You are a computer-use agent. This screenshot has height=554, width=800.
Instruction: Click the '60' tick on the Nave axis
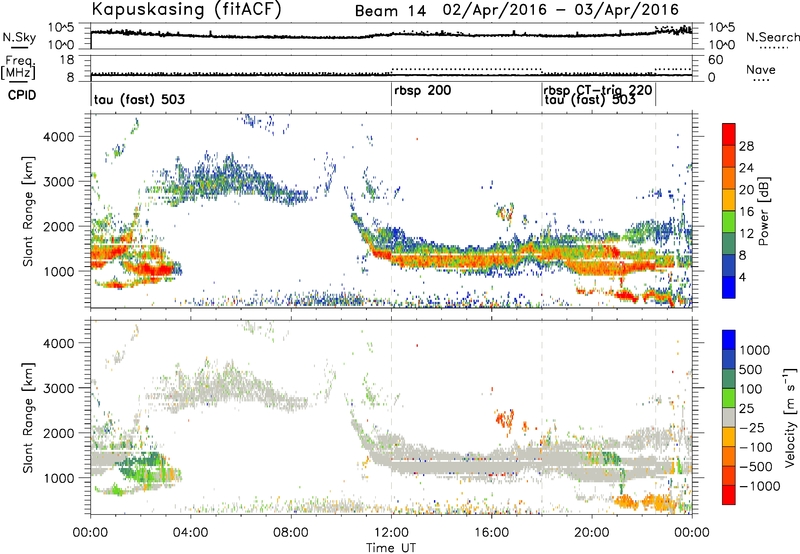pyautogui.click(x=716, y=60)
